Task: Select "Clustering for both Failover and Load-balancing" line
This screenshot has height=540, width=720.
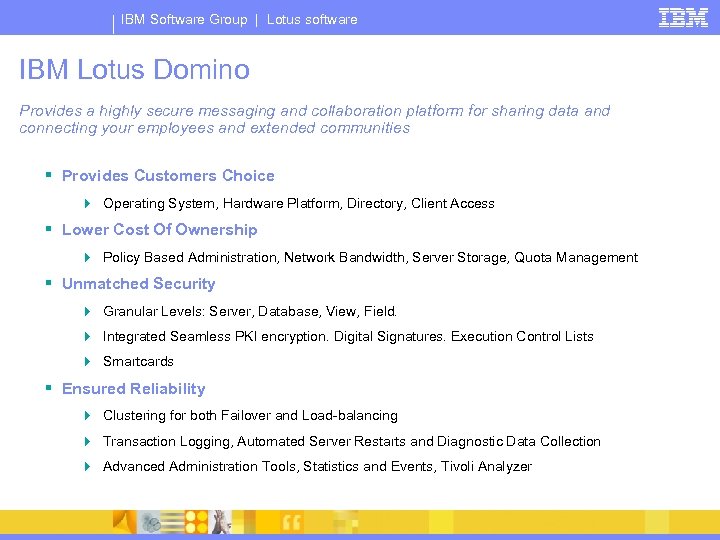Action: point(250,416)
